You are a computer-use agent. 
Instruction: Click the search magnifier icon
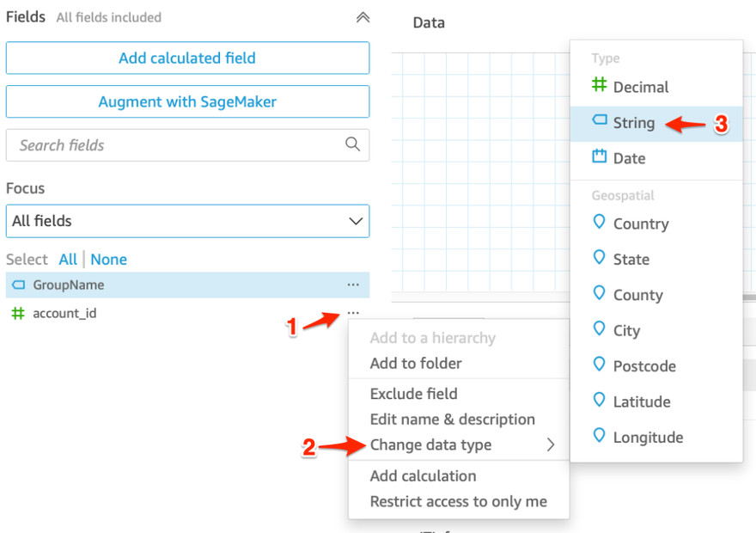point(352,144)
